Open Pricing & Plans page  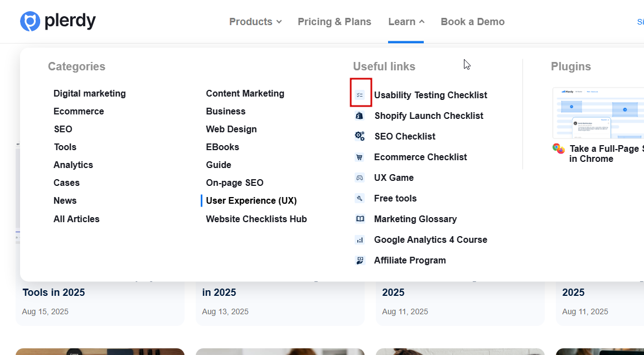point(335,21)
